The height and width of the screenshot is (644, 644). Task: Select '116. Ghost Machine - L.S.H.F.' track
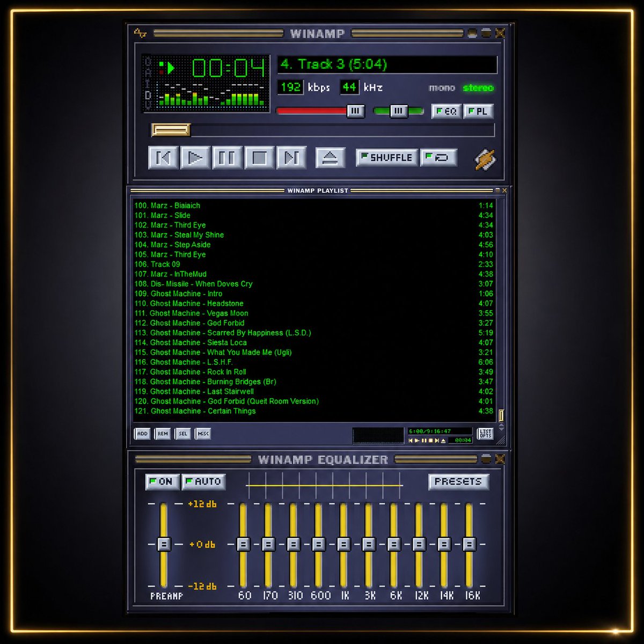(x=313, y=362)
